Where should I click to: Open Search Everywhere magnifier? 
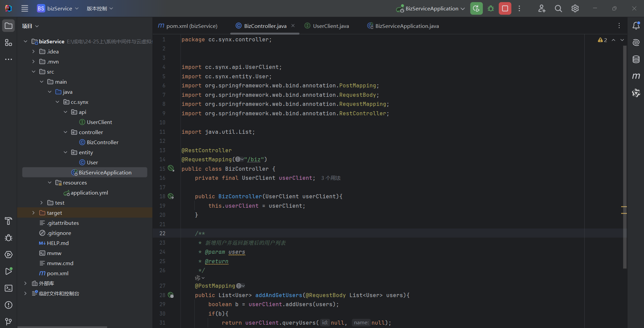pyautogui.click(x=558, y=8)
